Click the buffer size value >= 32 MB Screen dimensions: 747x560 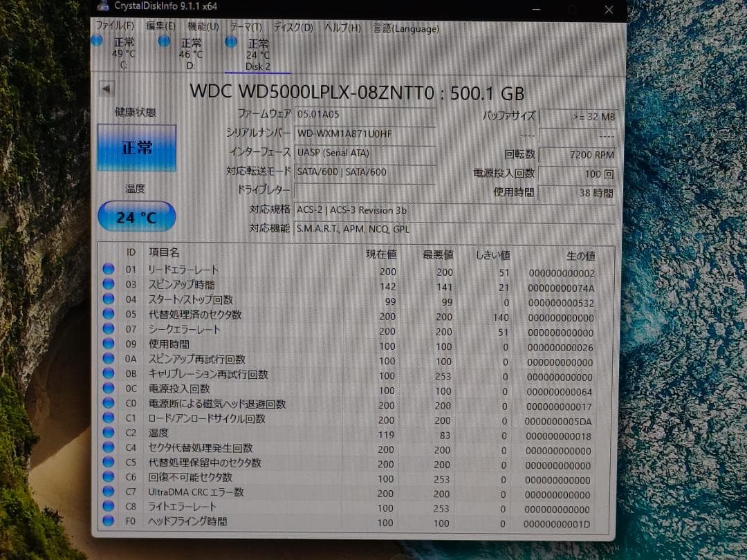coord(578,117)
